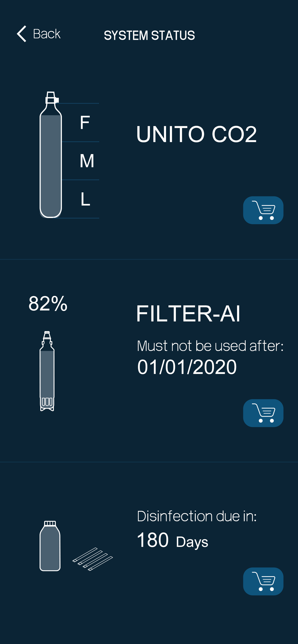Tap the 82% filter capacity reading
Image resolution: width=298 pixels, height=644 pixels.
48,304
